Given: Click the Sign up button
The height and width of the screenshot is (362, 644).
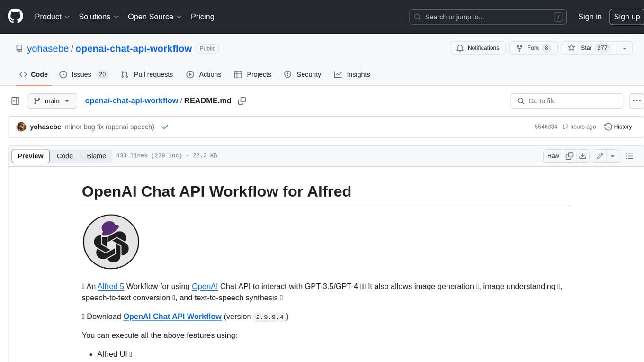Looking at the screenshot, I should click(x=626, y=17).
